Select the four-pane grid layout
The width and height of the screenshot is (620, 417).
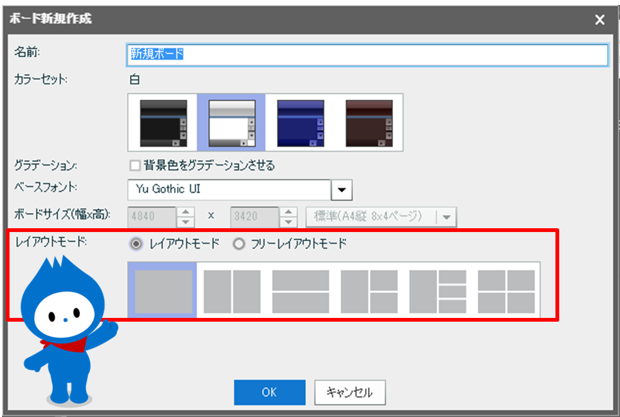point(506,291)
